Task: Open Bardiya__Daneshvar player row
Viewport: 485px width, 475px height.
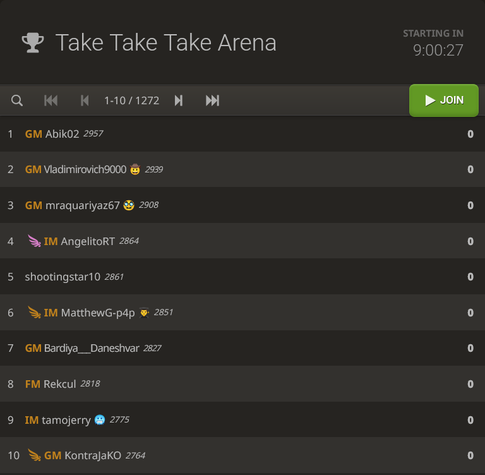Action: [x=242, y=348]
